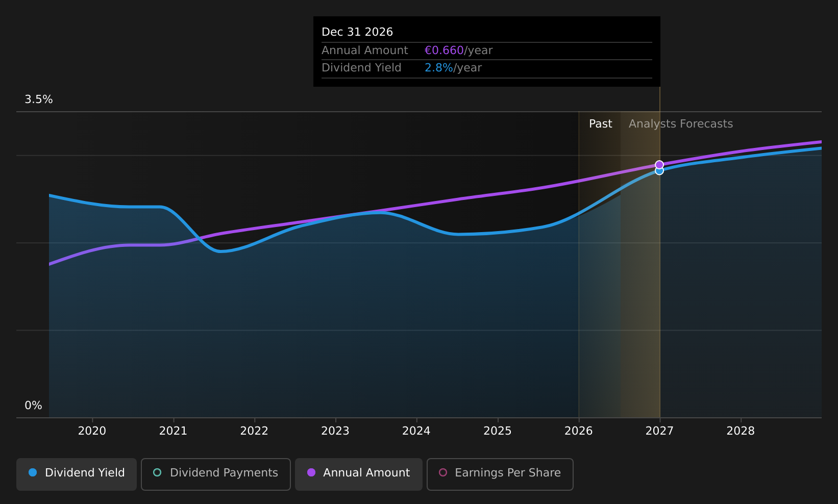This screenshot has height=504, width=838.
Task: Click the tooltip date 'Dec 31 2026'
Action: tap(357, 32)
